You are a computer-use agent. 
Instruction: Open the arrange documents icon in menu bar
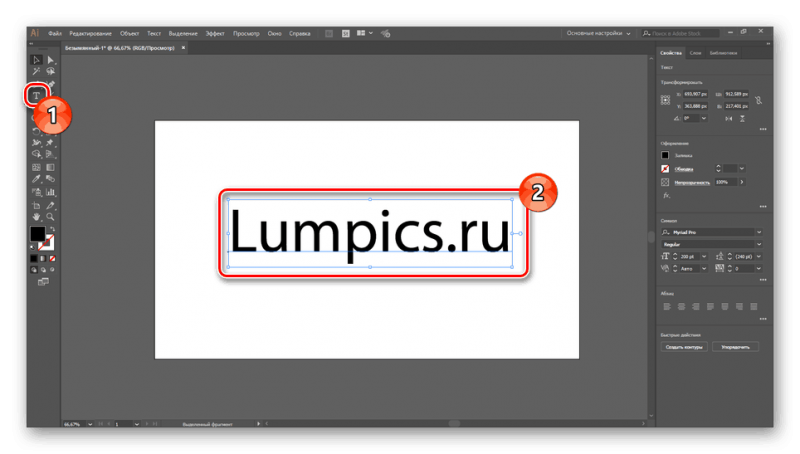(x=364, y=33)
